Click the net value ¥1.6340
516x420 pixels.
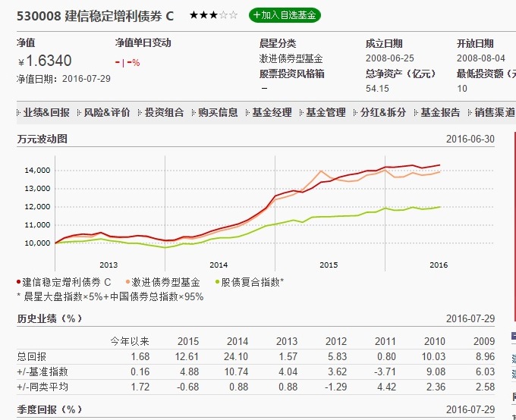click(45, 61)
